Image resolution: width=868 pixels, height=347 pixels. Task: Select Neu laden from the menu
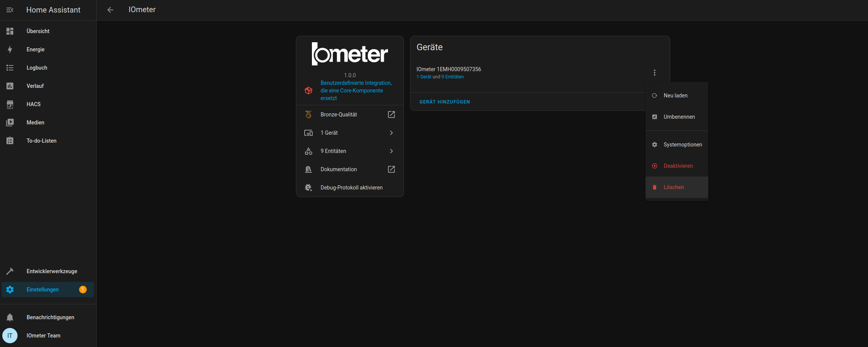click(x=677, y=96)
